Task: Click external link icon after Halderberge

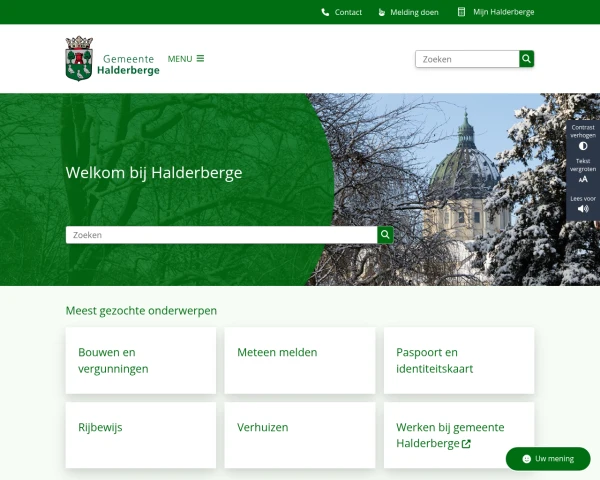Action: 466,444
